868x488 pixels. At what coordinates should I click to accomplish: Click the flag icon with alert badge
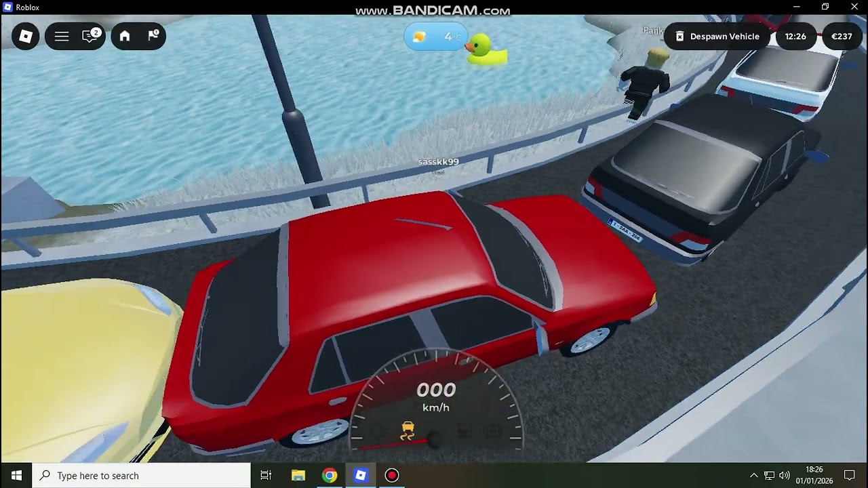153,36
